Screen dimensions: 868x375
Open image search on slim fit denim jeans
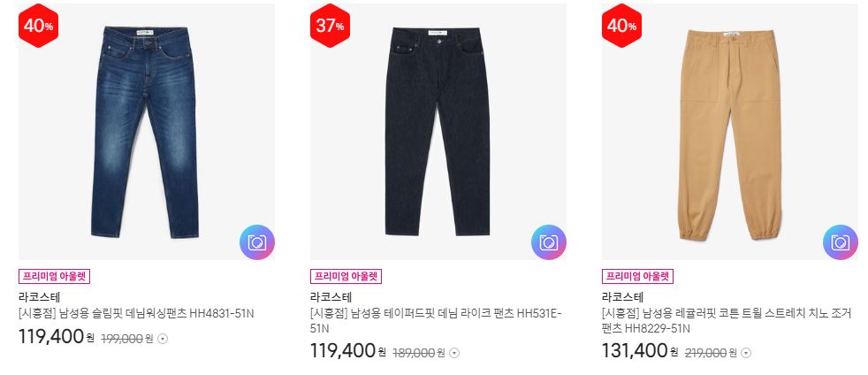click(257, 242)
